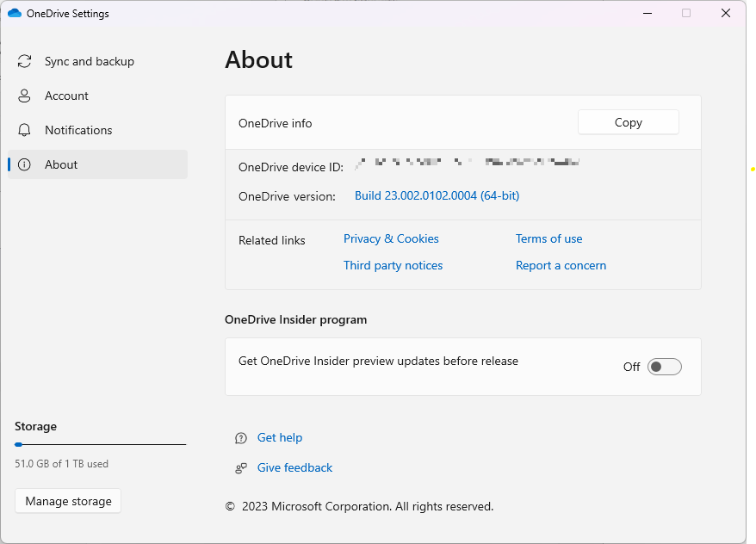The height and width of the screenshot is (544, 756).
Task: Click the 'OneDrive device ID:' label
Action: pyautogui.click(x=291, y=167)
